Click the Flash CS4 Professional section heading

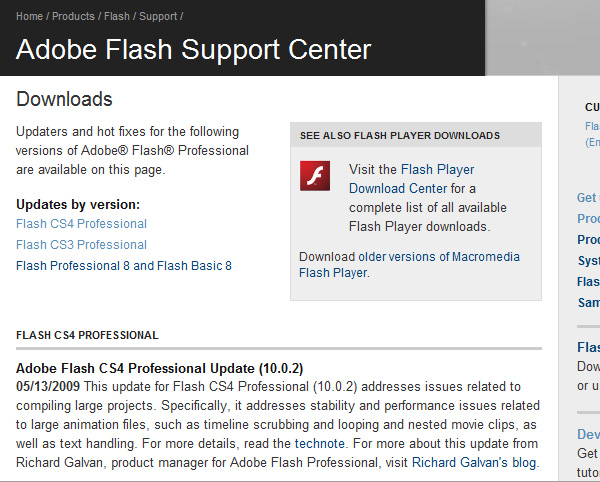tap(87, 335)
